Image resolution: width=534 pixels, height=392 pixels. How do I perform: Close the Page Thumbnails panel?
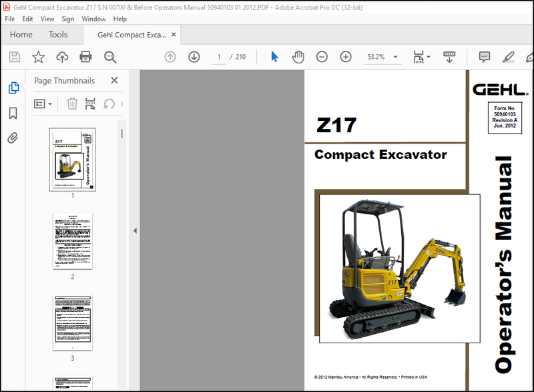point(115,80)
